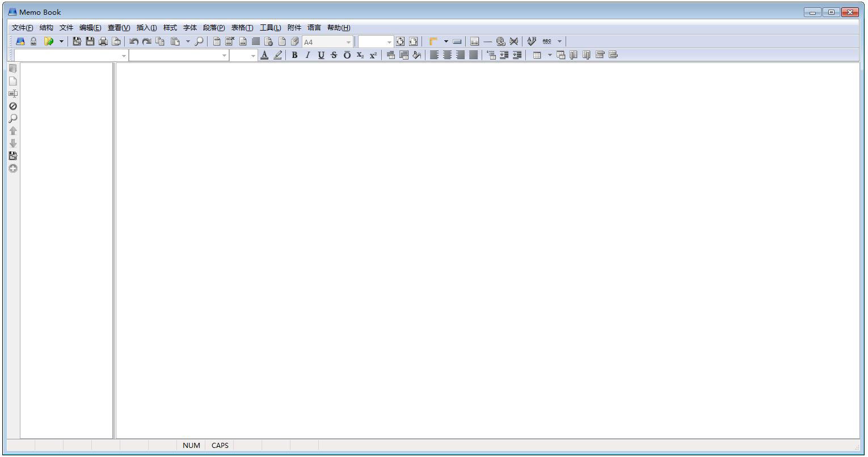Toggle strikethrough formatting
The image size is (868, 457).
334,55
